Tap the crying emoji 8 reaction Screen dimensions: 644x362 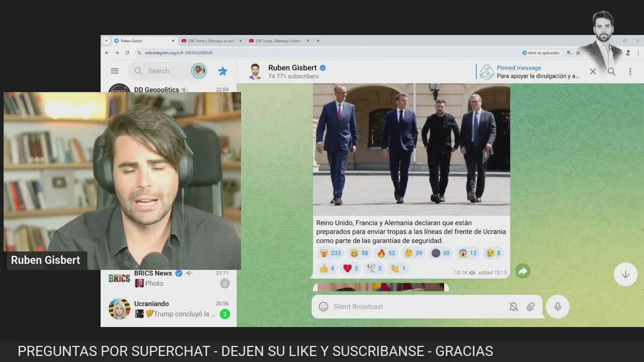point(494,253)
